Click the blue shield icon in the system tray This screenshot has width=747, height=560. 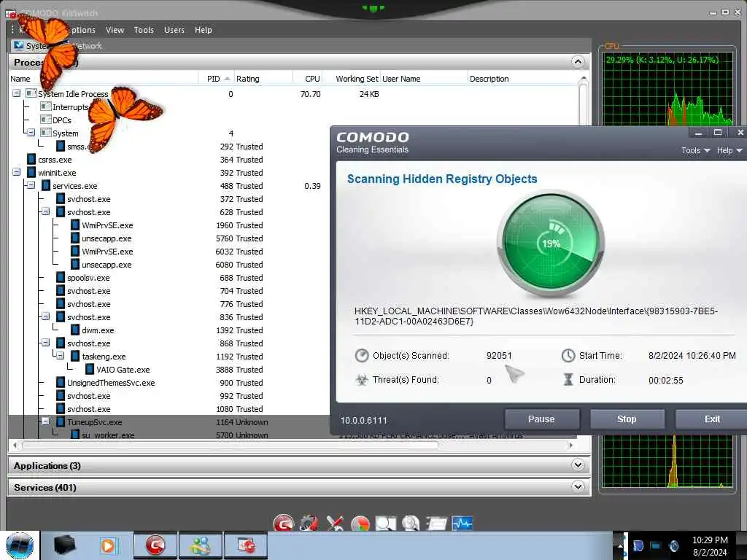click(638, 545)
